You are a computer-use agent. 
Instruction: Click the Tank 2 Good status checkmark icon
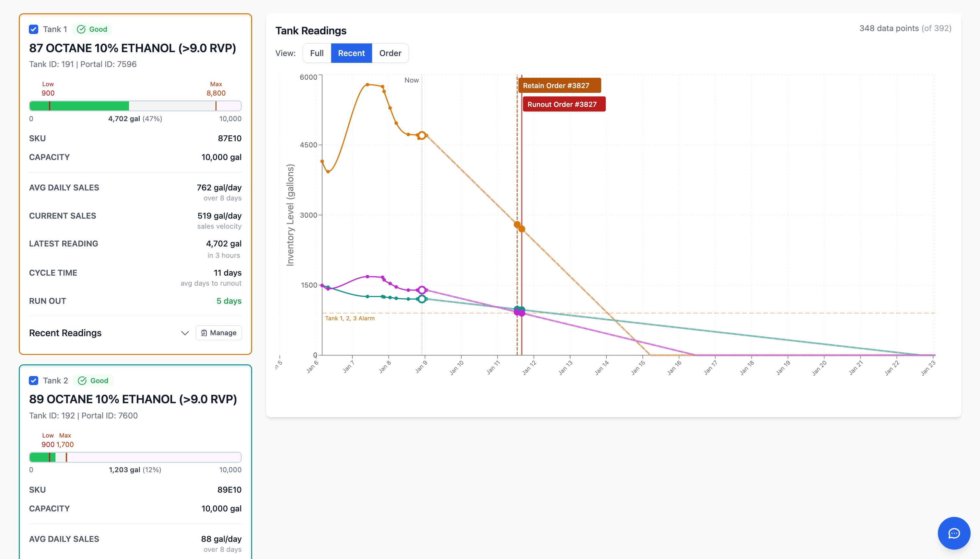tap(82, 381)
